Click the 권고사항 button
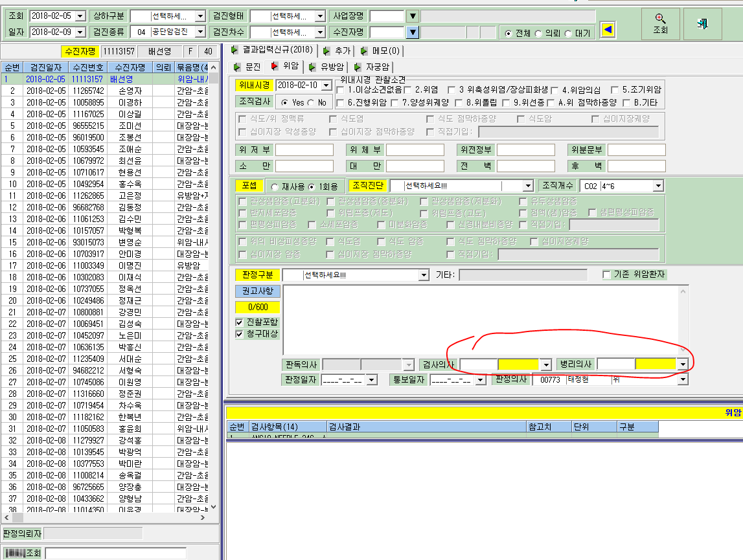 click(257, 291)
